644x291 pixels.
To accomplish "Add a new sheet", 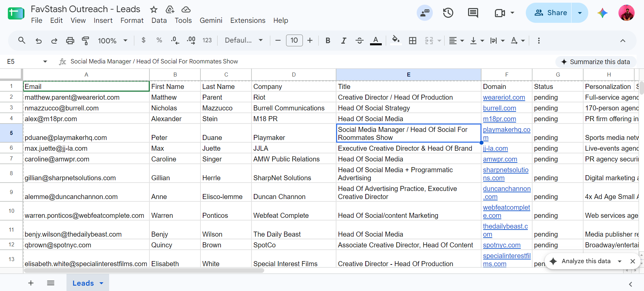I will tap(31, 283).
